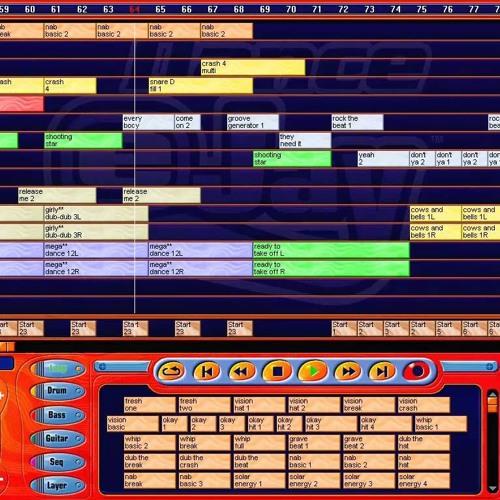Select the 'vision crash' sample tile
Image resolution: width=500 pixels, height=500 pixels.
tap(424, 404)
